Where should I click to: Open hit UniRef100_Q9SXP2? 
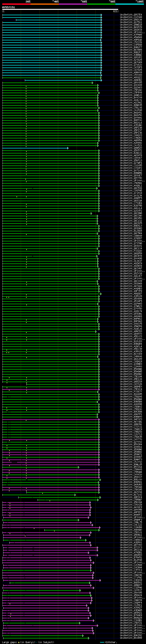point(131,58)
